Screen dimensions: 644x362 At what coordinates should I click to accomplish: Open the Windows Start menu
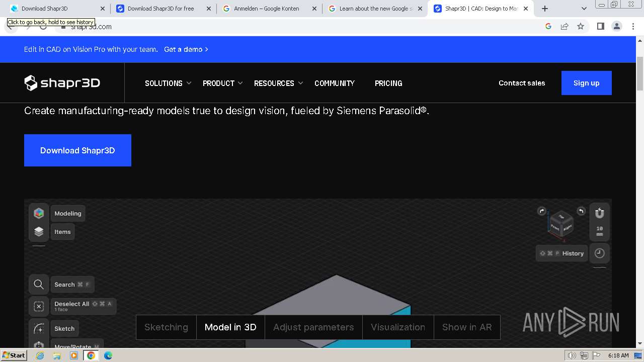pyautogui.click(x=14, y=355)
